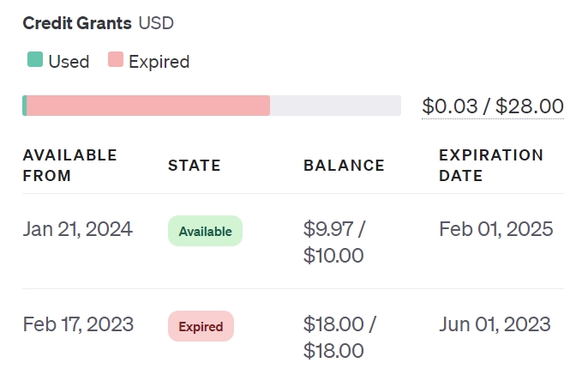Click the red Expired state badge

[201, 326]
